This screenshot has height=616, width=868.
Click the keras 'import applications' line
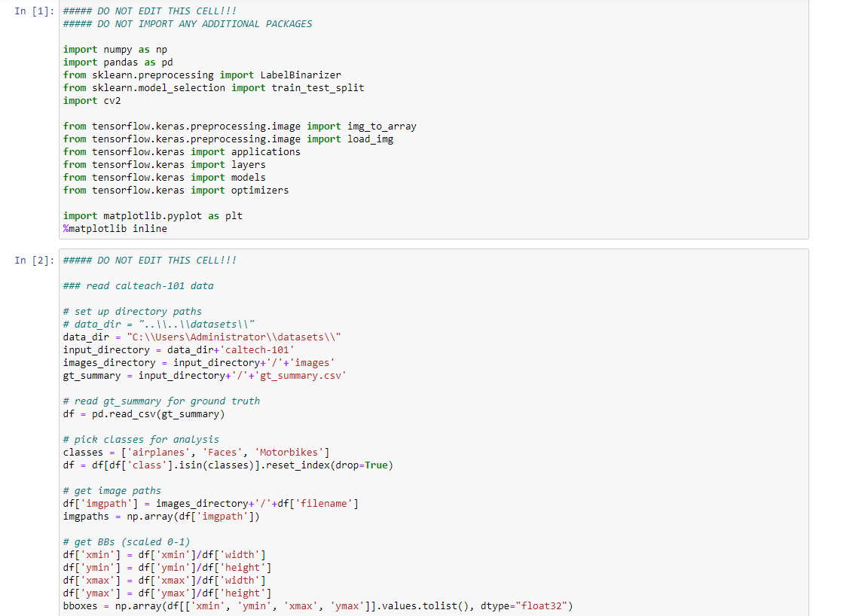182,151
